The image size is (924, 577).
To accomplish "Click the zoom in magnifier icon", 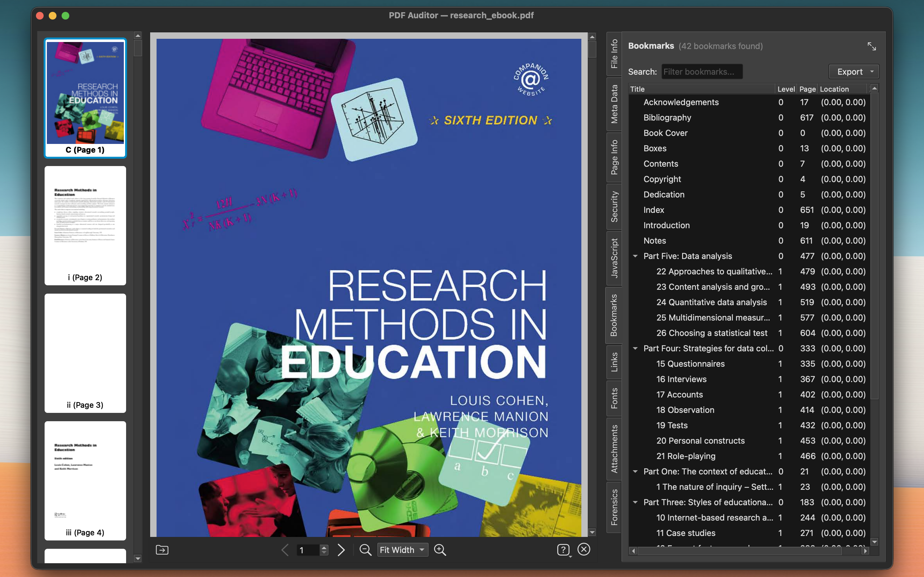I will coord(440,549).
